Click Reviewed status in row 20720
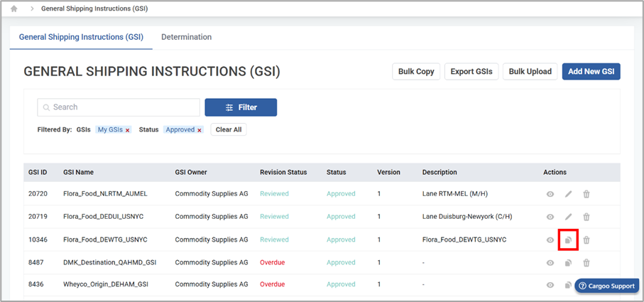This screenshot has height=302, width=644. [x=274, y=194]
